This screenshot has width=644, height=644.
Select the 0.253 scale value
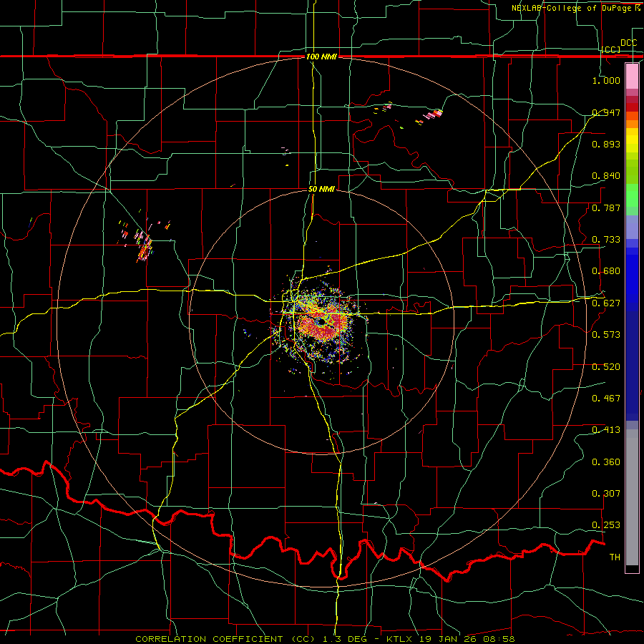606,525
